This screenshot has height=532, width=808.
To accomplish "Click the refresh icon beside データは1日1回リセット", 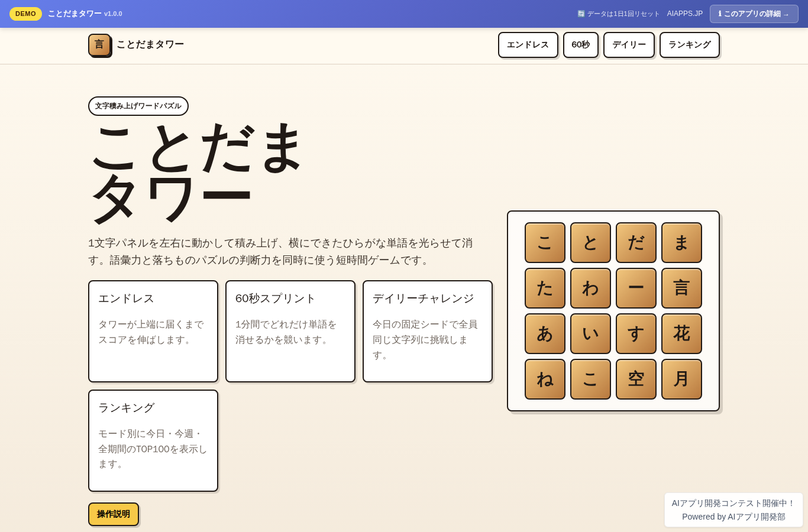I will point(581,14).
